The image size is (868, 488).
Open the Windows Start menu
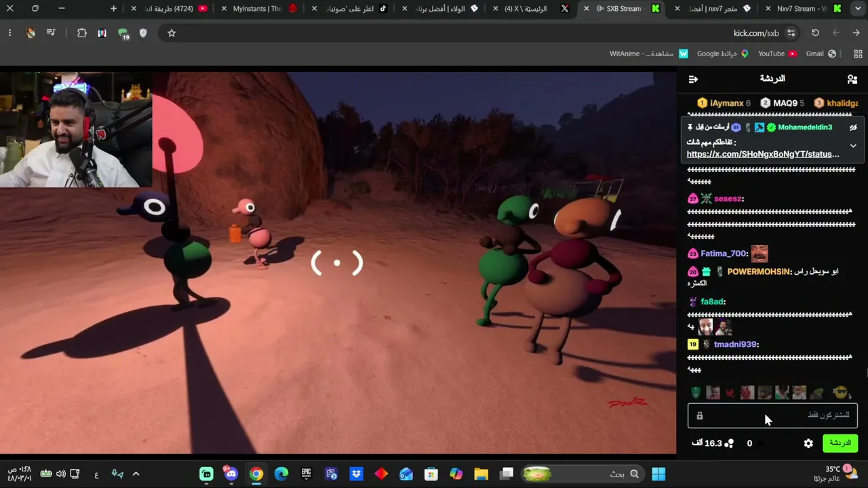tap(658, 474)
